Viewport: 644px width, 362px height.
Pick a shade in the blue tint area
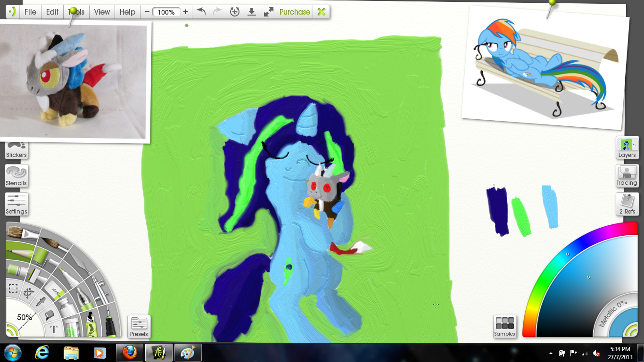click(x=588, y=277)
